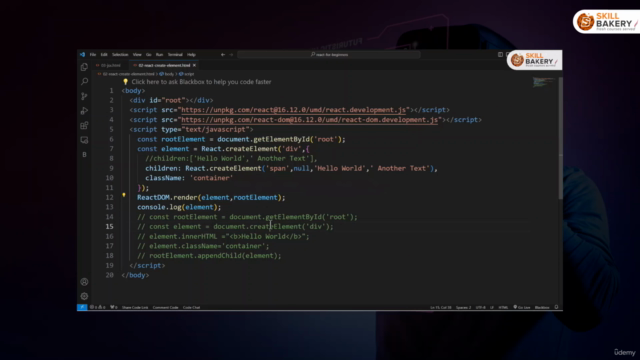The width and height of the screenshot is (640, 360).
Task: Click "// rootElement.appendChild(element);" comment
Action: coord(209,256)
